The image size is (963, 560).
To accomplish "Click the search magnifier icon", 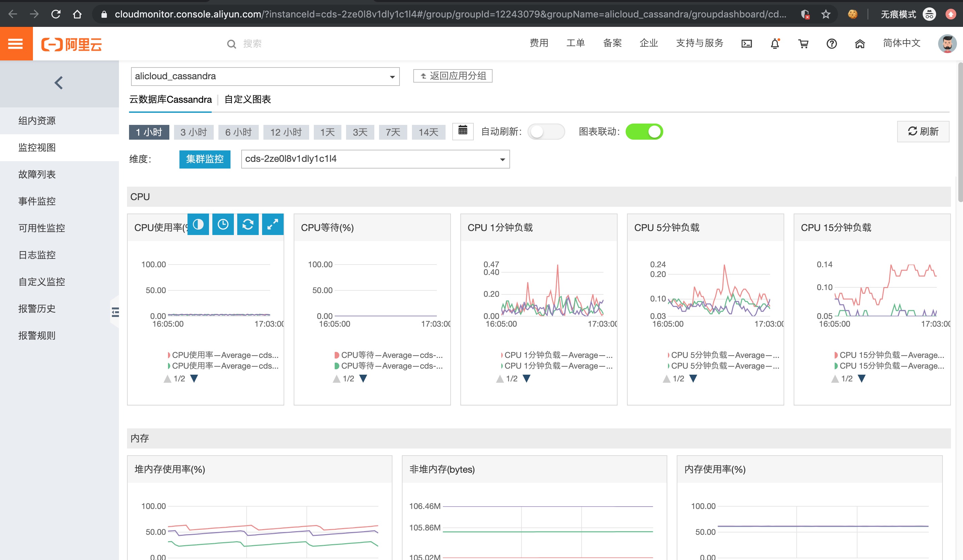I will 231,44.
